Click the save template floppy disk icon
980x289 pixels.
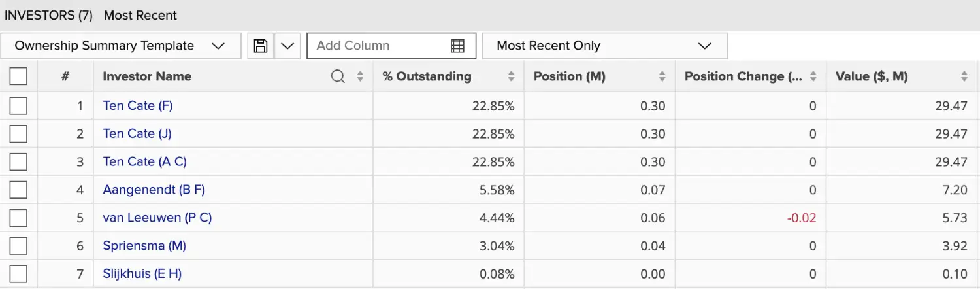261,46
